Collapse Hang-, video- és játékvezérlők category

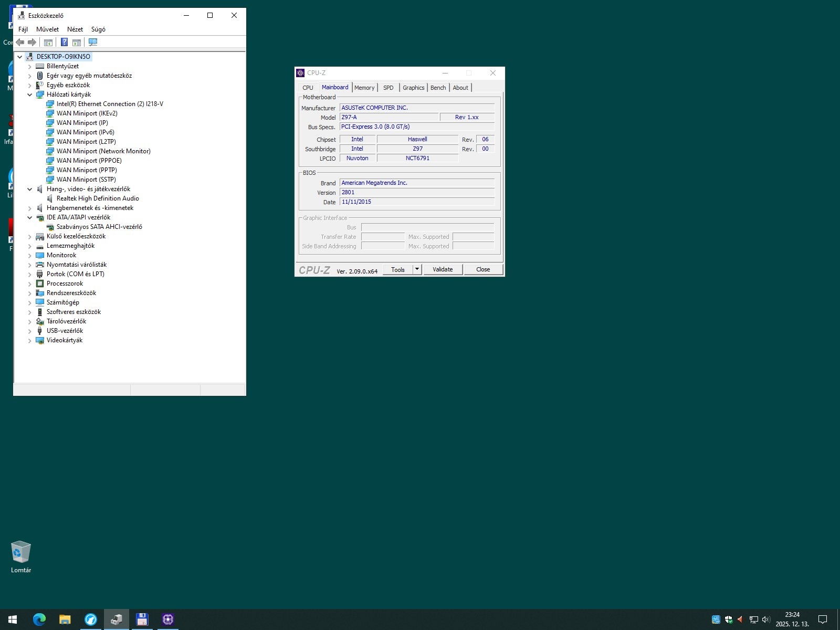point(30,189)
